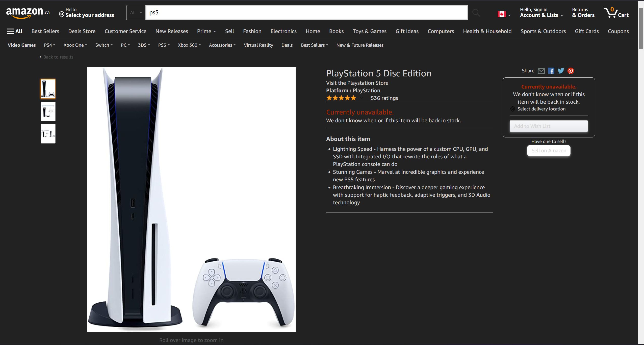This screenshot has width=644, height=345.
Task: Click the Canada flag icon
Action: 502,14
